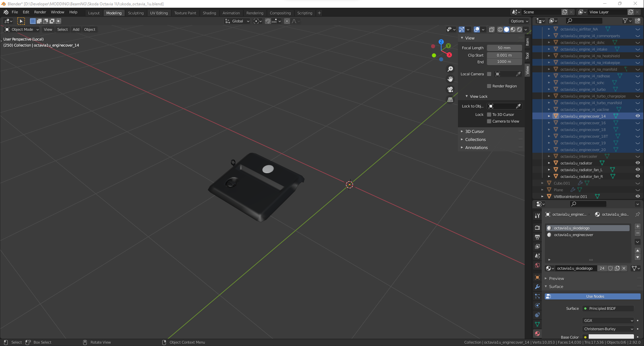Viewport: 644px width, 346px height.
Task: Expand the Annotations panel
Action: point(476,148)
